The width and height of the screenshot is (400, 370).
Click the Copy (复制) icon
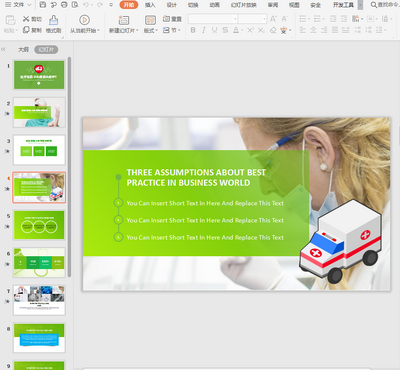click(x=26, y=30)
